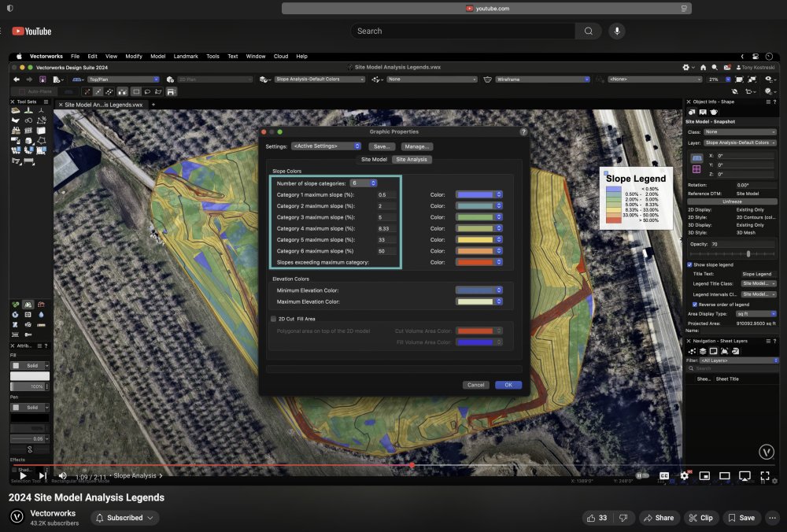The image size is (787, 532).
Task: Expand the Subscribed notification dropdown
Action: click(125, 518)
